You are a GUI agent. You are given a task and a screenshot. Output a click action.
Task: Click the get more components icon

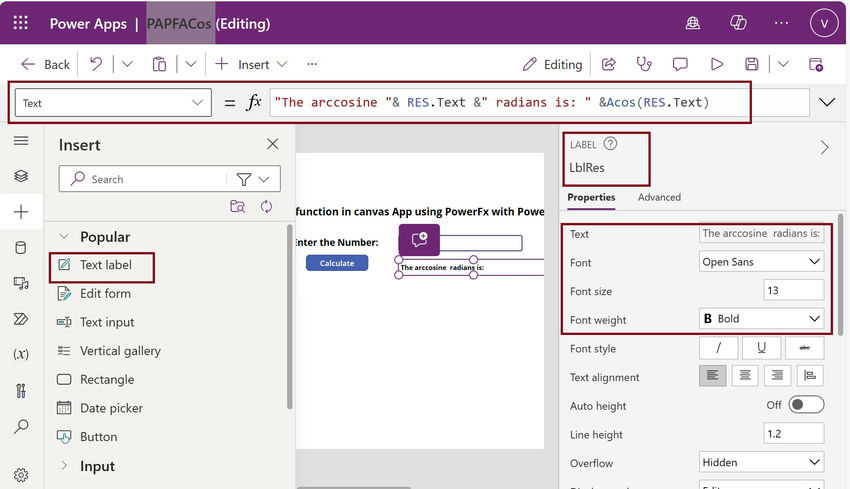click(237, 207)
